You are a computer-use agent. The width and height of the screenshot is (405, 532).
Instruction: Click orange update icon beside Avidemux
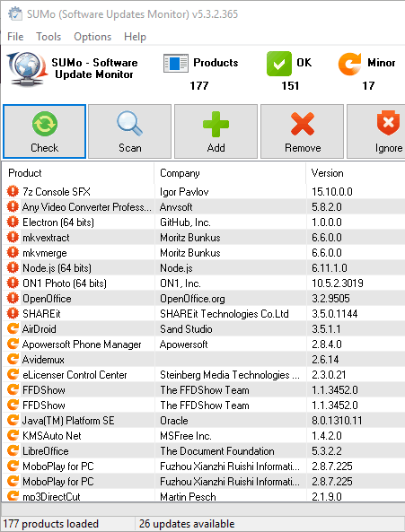(13, 360)
